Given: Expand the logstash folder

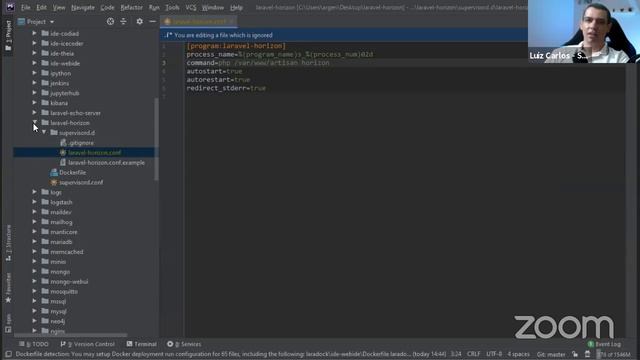Looking at the screenshot, I should tap(34, 202).
